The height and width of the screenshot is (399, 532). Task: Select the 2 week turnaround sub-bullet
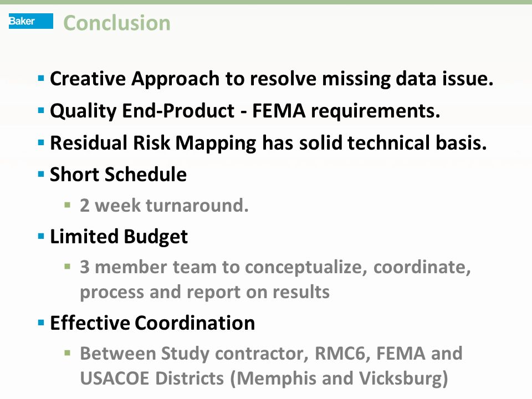164,206
